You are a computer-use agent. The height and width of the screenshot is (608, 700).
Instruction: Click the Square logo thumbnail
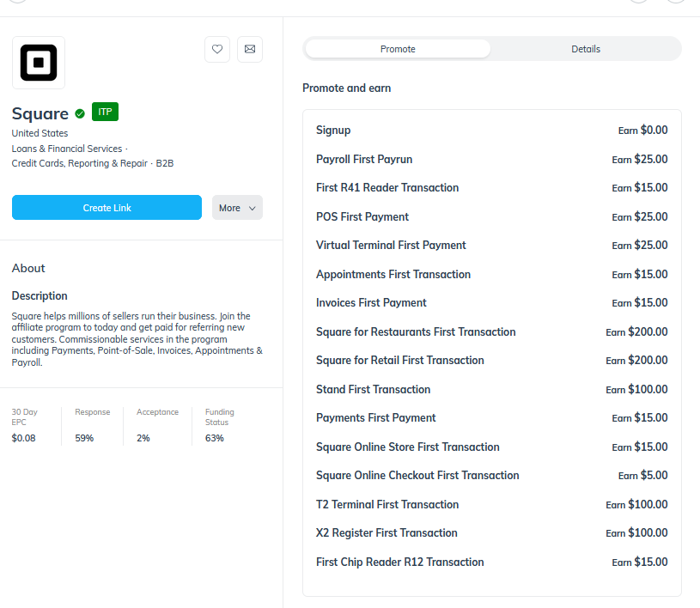point(39,63)
